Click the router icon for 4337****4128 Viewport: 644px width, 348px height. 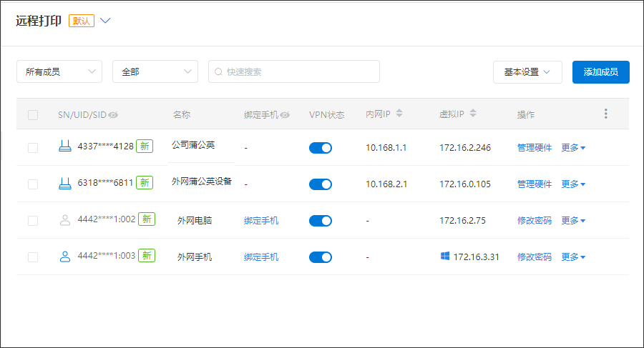[65, 146]
